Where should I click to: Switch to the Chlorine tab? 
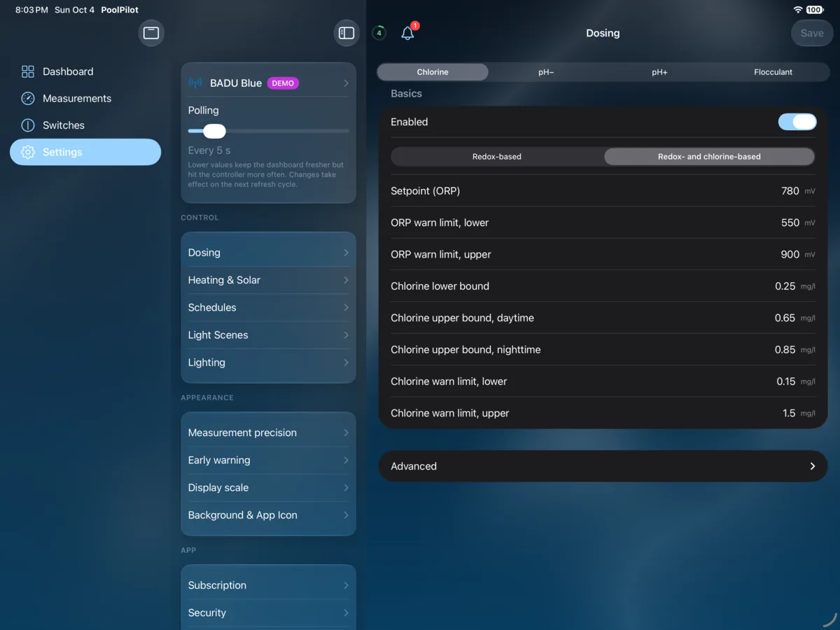coord(433,72)
